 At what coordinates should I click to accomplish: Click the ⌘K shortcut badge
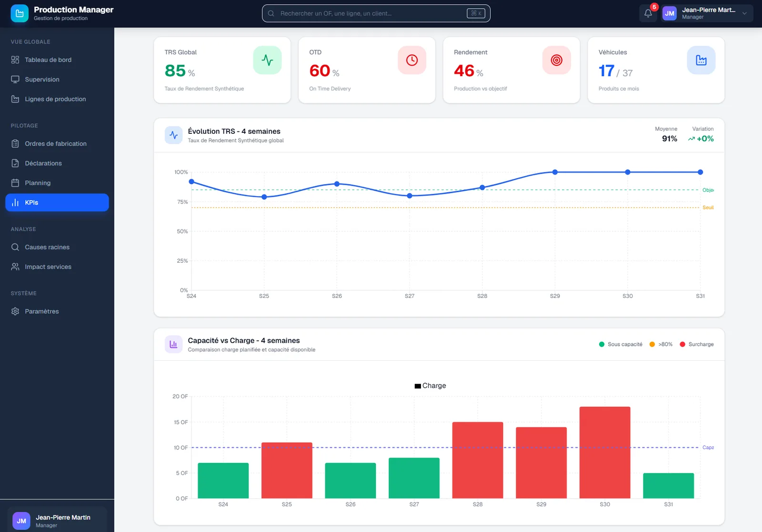pyautogui.click(x=476, y=13)
